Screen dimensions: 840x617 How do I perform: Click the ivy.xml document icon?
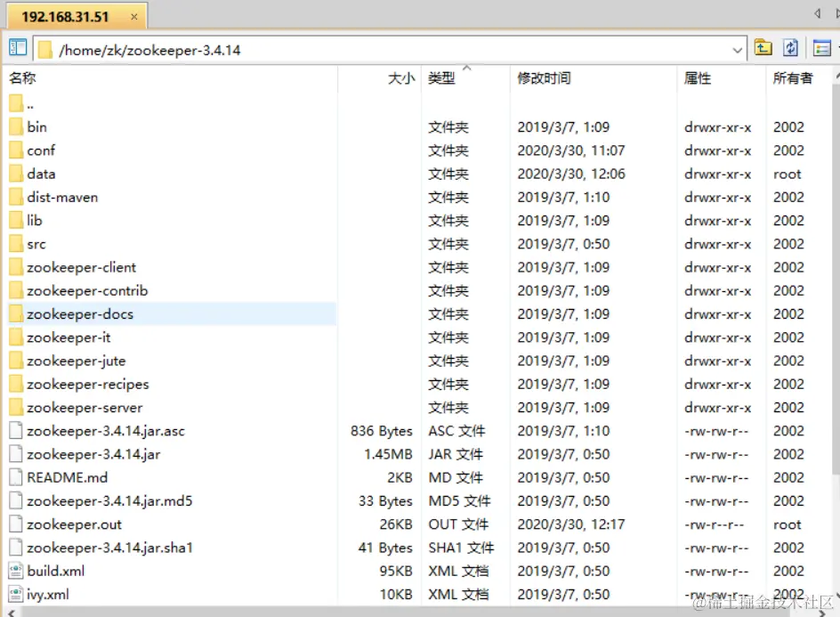pyautogui.click(x=16, y=595)
